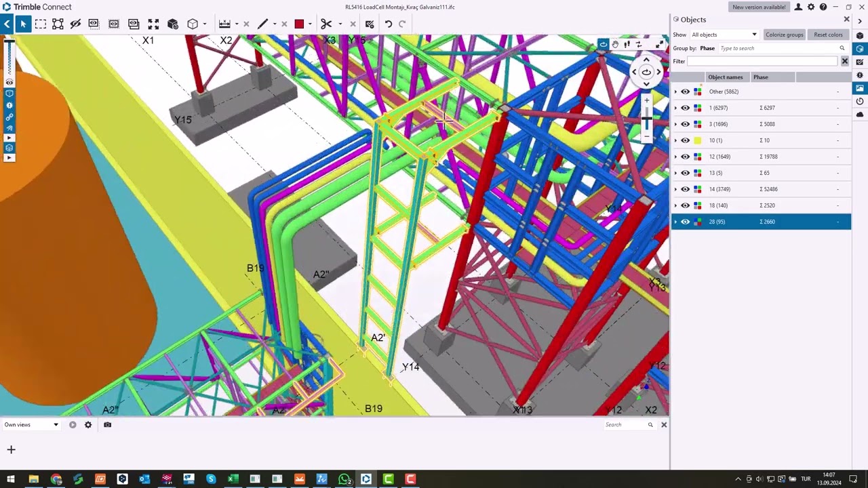The height and width of the screenshot is (488, 868).
Task: Click the yellow color swatch of group 10
Action: coord(698,140)
